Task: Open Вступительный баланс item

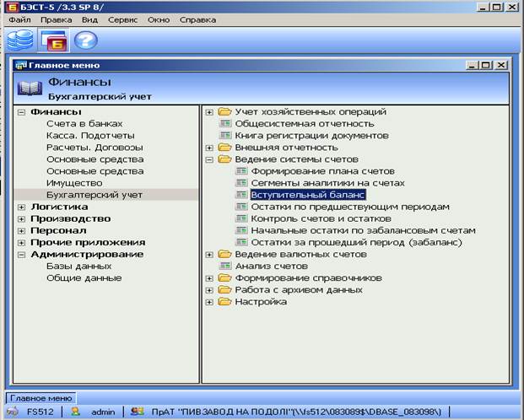Action: (x=308, y=195)
